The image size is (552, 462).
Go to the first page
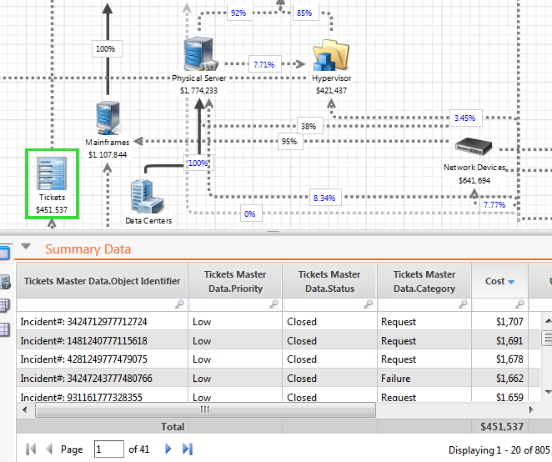31,449
